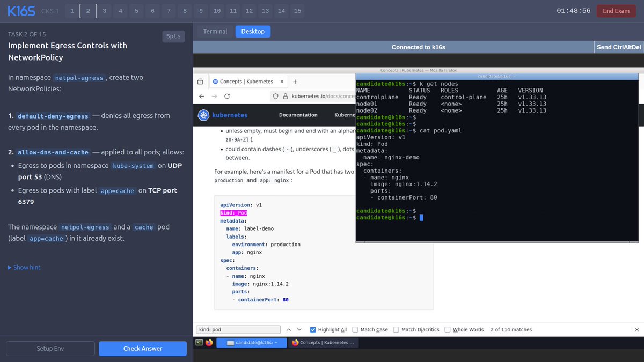Click the allow-dns-and-cache policy name
The width and height of the screenshot is (644, 362).
click(x=53, y=152)
